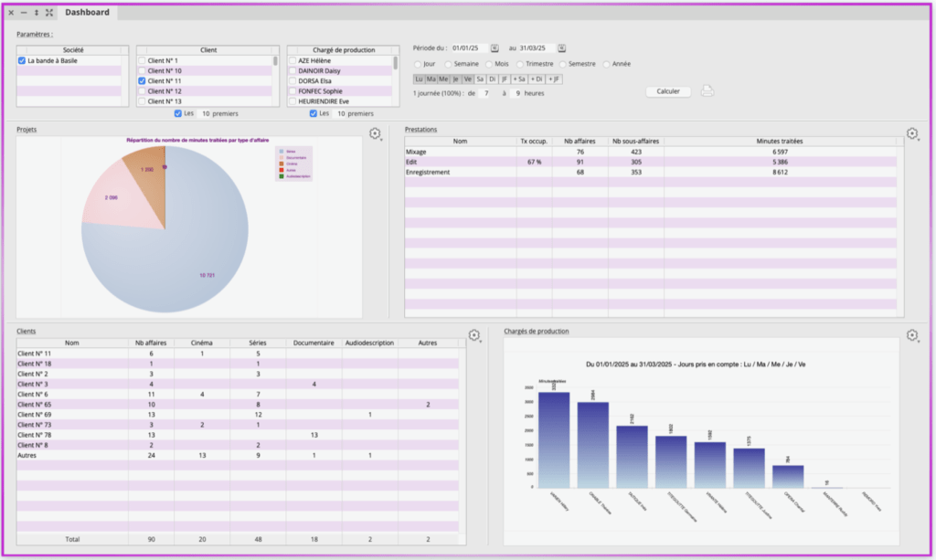Click the printer icon next to Calculer

point(707,90)
